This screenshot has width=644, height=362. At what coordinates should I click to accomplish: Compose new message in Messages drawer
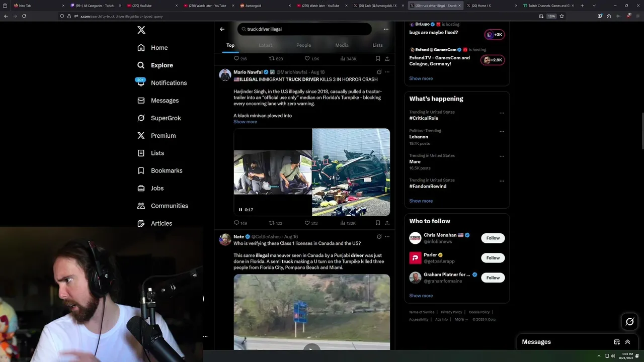click(617, 342)
